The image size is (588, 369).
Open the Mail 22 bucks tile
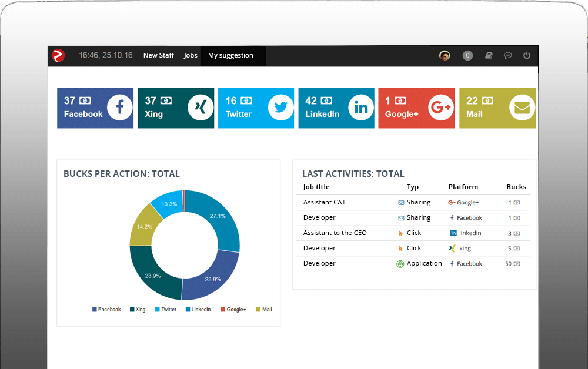tap(497, 108)
